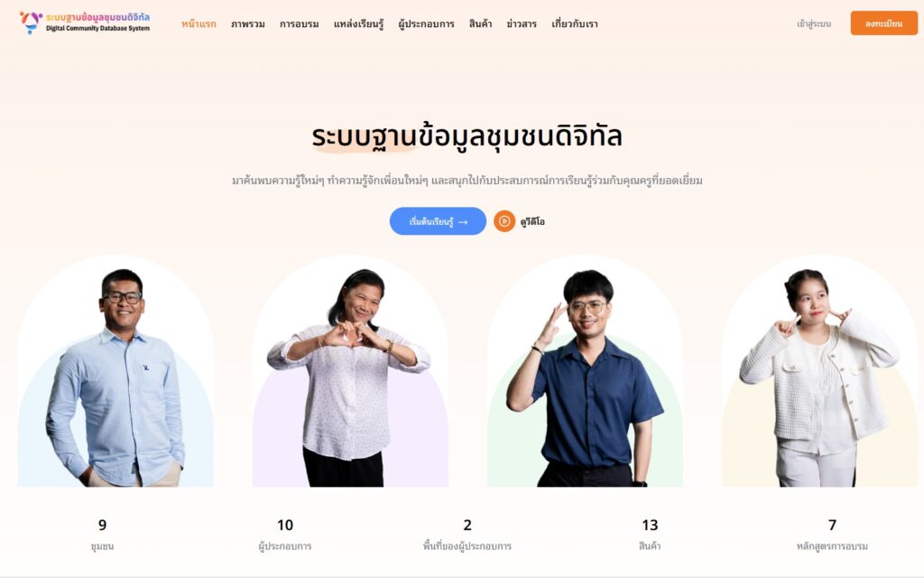
Task: Click เข้าสู่ระบบ login link
Action: coord(814,24)
